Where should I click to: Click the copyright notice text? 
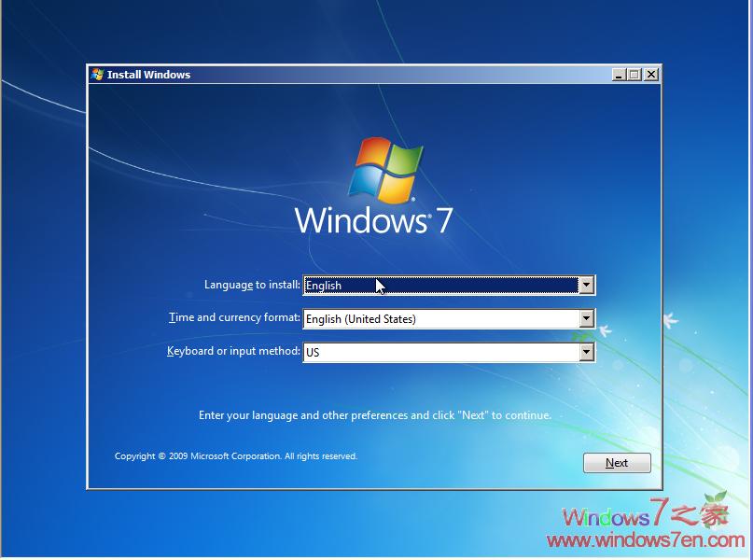[x=235, y=455]
